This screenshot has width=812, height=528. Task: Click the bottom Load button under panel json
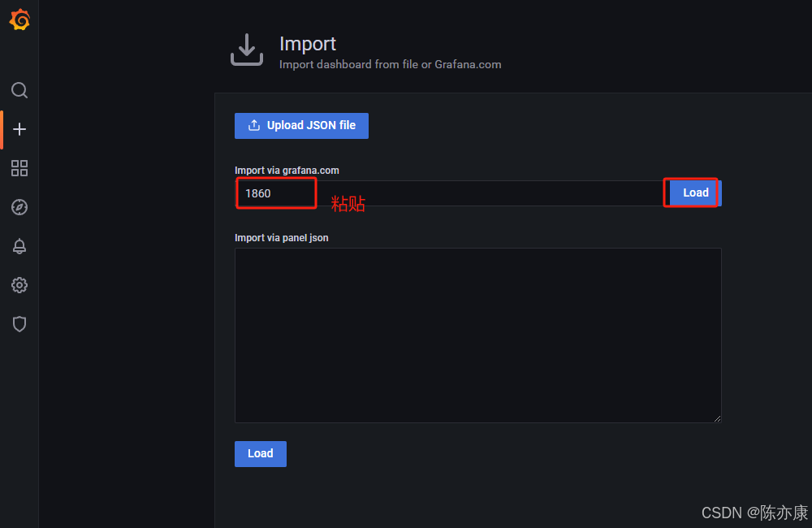[x=261, y=454]
